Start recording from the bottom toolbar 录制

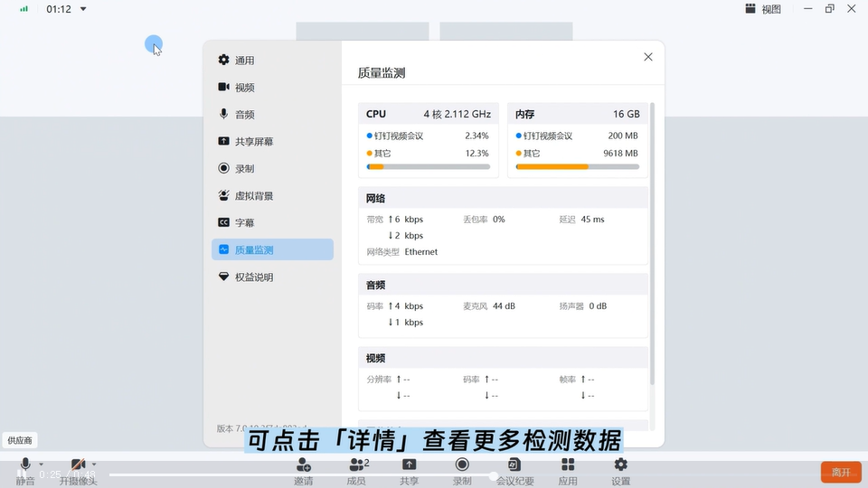(x=462, y=472)
